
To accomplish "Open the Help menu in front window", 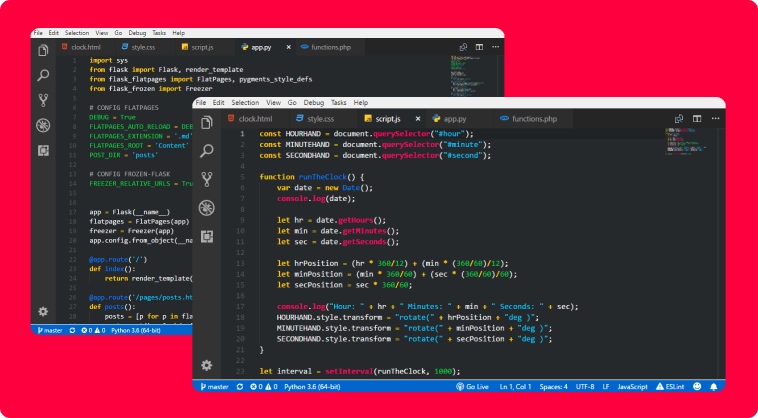I will [361, 102].
